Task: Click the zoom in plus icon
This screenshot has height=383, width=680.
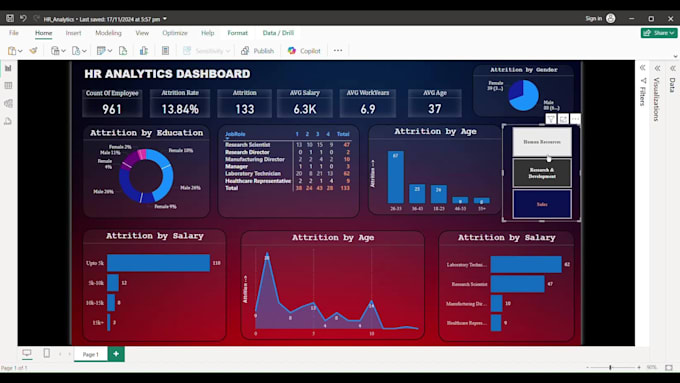Action: [639, 367]
